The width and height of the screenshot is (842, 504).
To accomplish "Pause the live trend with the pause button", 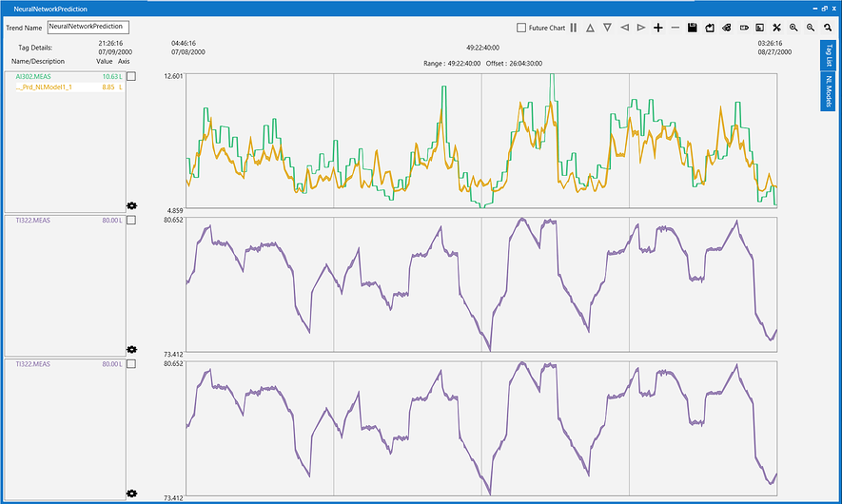I will [x=573, y=28].
